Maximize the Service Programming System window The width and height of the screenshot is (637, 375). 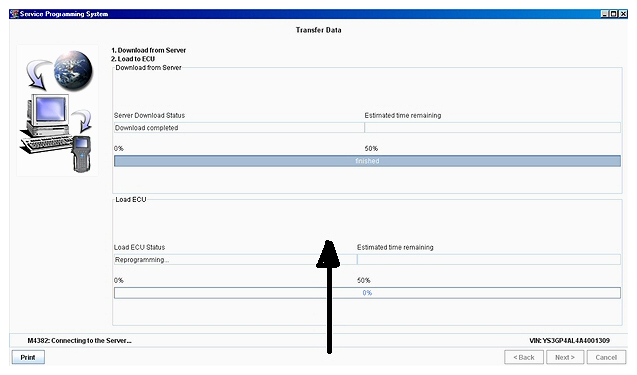614,14
